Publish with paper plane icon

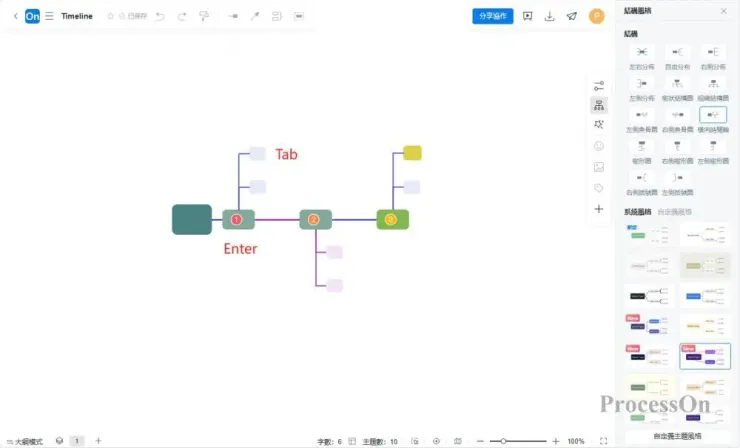pyautogui.click(x=572, y=17)
